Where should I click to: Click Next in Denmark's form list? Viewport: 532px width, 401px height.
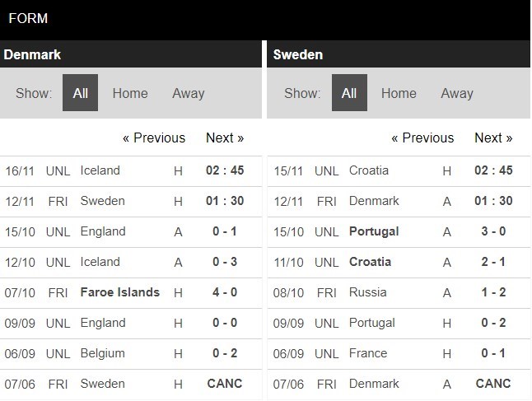pos(225,138)
